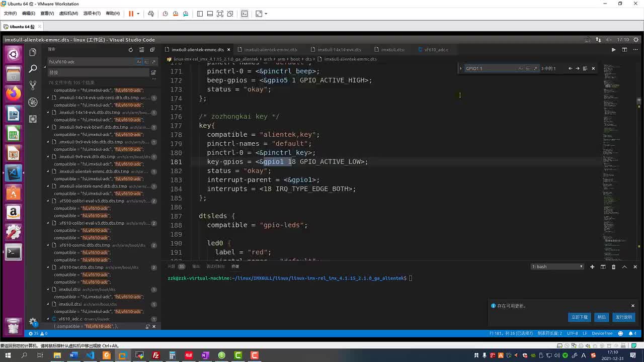644x362 pixels.
Task: Open the Search view in the activity bar
Action: click(33, 69)
